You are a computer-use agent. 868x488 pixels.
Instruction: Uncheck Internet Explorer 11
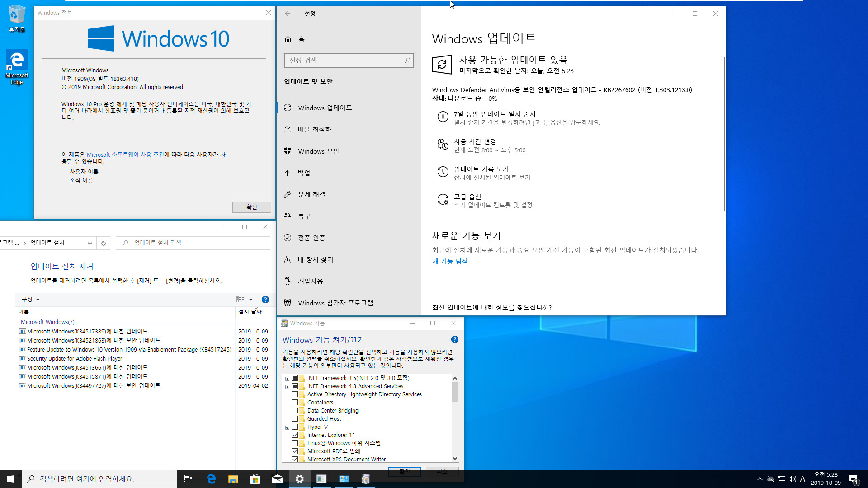[x=295, y=435]
